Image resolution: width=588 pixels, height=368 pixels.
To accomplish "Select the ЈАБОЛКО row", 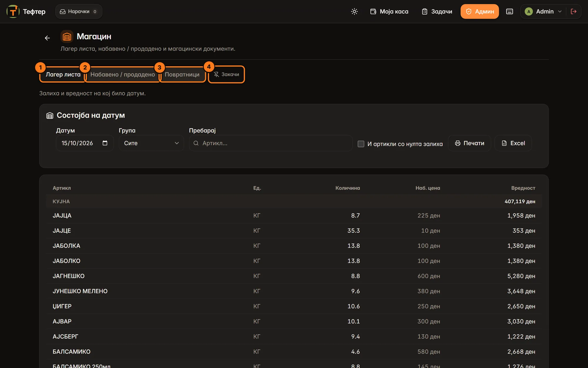I will pyautogui.click(x=294, y=261).
